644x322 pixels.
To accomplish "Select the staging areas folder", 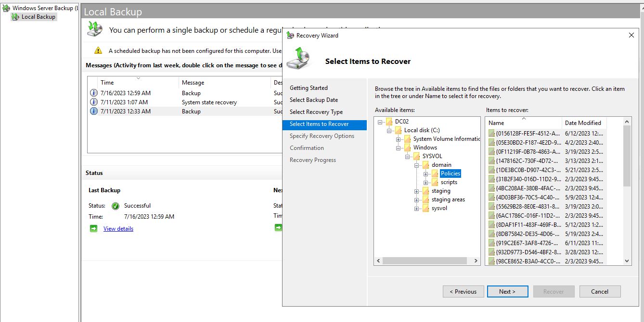I will pyautogui.click(x=448, y=199).
